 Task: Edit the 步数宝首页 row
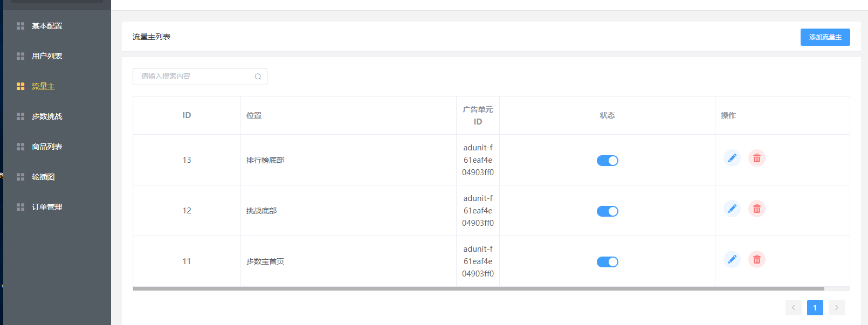click(x=732, y=259)
